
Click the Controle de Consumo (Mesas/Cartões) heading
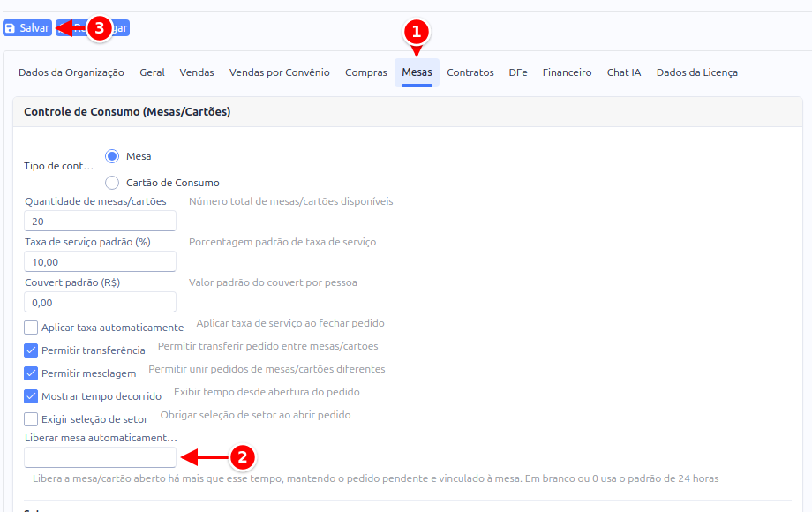point(127,112)
